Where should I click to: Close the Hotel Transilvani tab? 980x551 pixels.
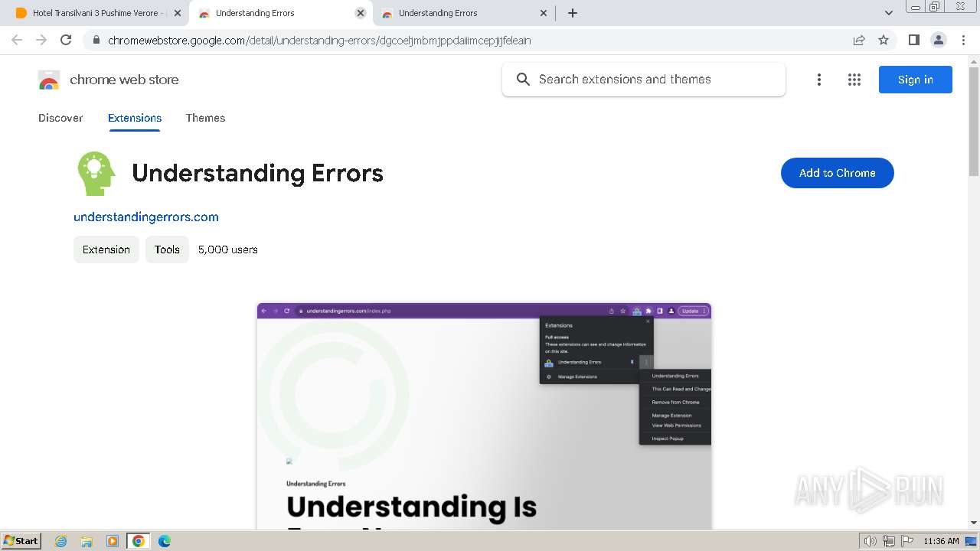pyautogui.click(x=178, y=13)
